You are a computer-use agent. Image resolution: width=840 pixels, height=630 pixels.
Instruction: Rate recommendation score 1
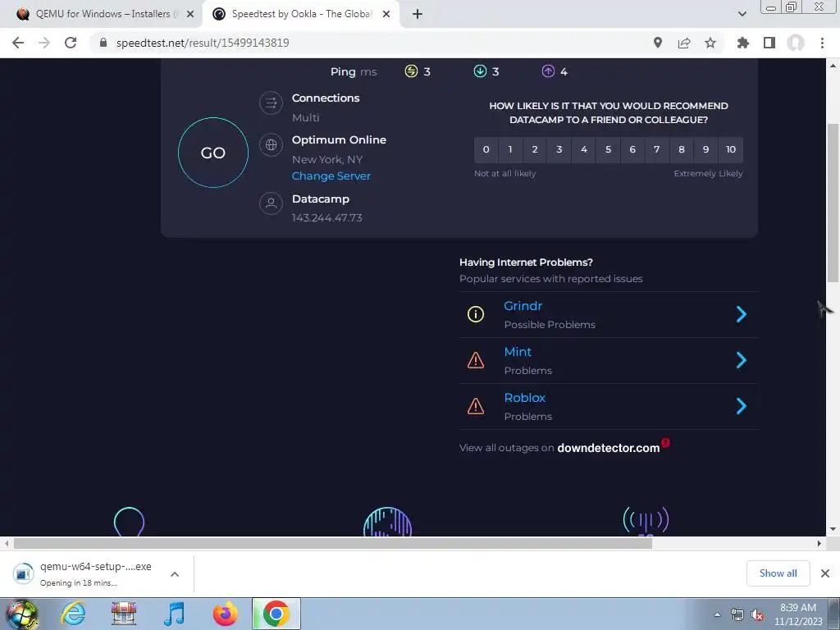coord(510,149)
